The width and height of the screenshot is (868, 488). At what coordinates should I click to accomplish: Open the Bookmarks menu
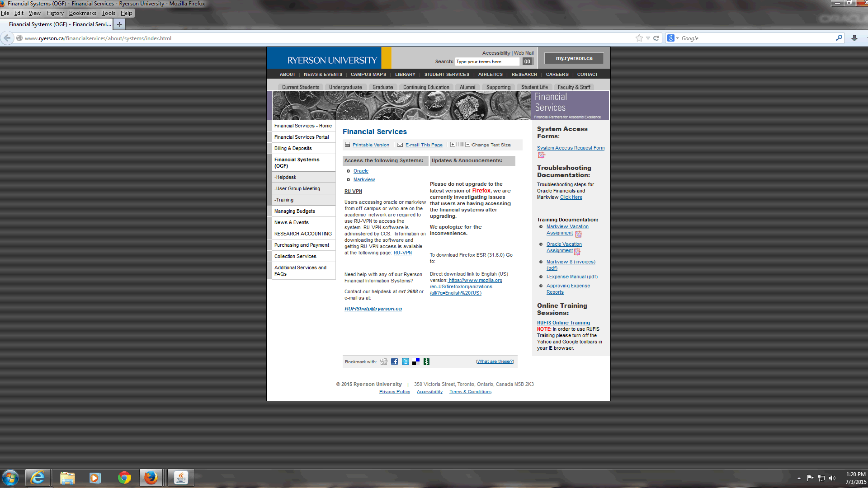tap(82, 13)
